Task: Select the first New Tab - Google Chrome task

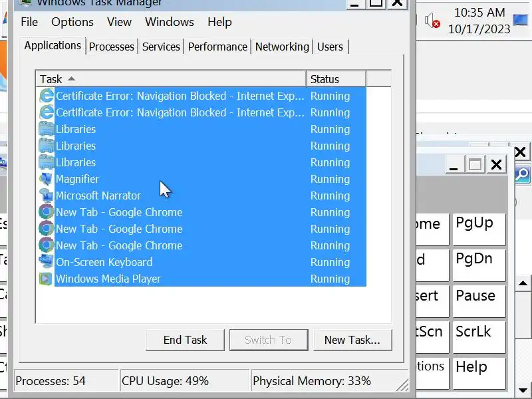Action: (119, 212)
